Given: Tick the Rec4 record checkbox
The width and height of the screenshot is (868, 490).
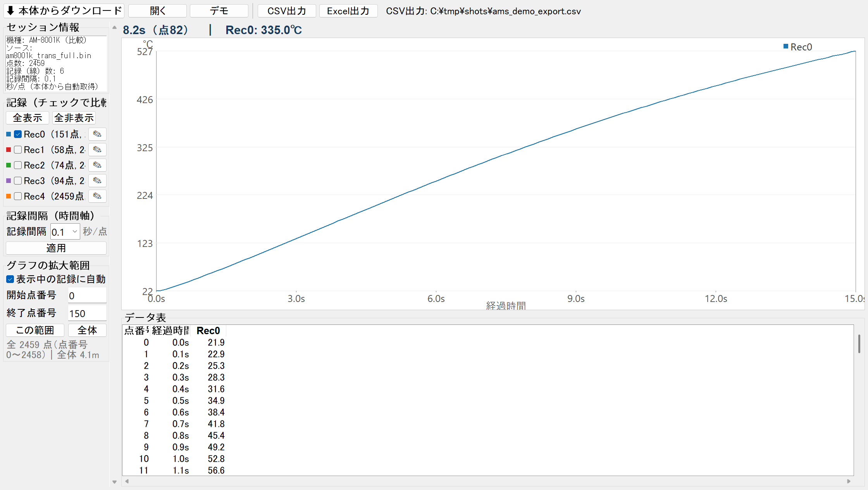Looking at the screenshot, I should point(18,196).
